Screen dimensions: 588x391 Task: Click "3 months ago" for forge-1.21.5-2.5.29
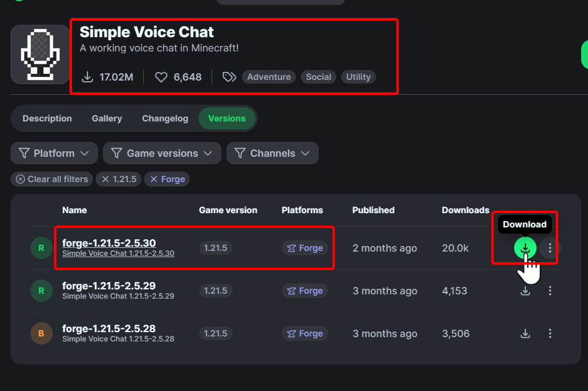pyautogui.click(x=385, y=291)
